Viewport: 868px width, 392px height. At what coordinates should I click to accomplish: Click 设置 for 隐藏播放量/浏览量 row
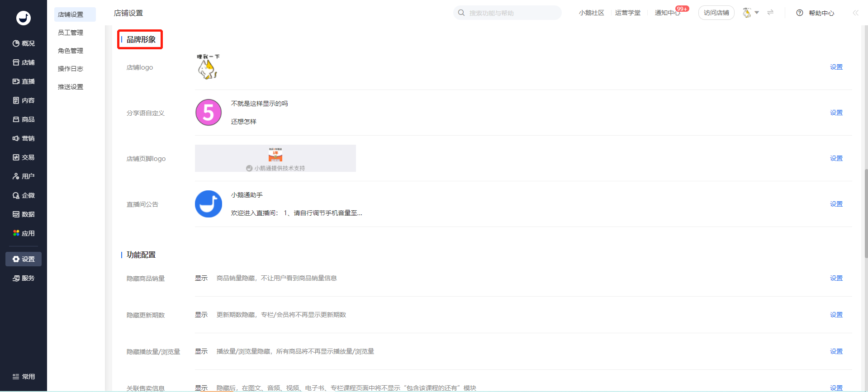click(x=836, y=351)
